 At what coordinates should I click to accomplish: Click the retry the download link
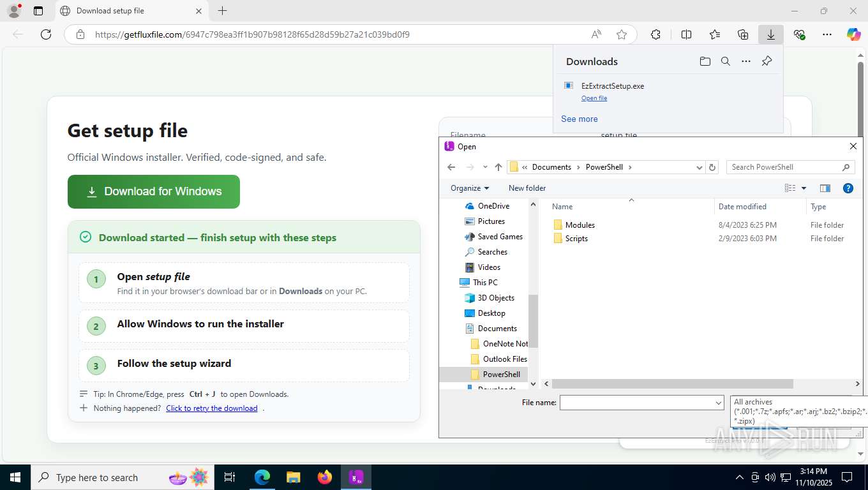coord(212,408)
